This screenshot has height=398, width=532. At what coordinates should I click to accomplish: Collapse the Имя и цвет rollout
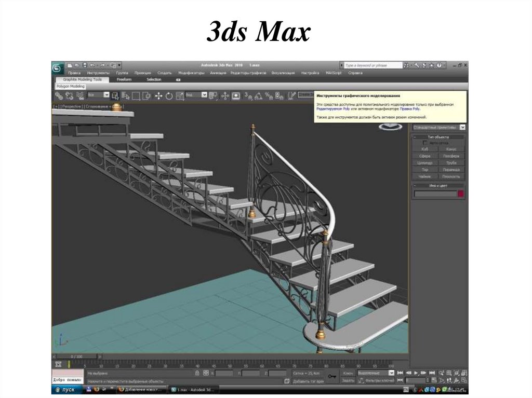(415, 185)
